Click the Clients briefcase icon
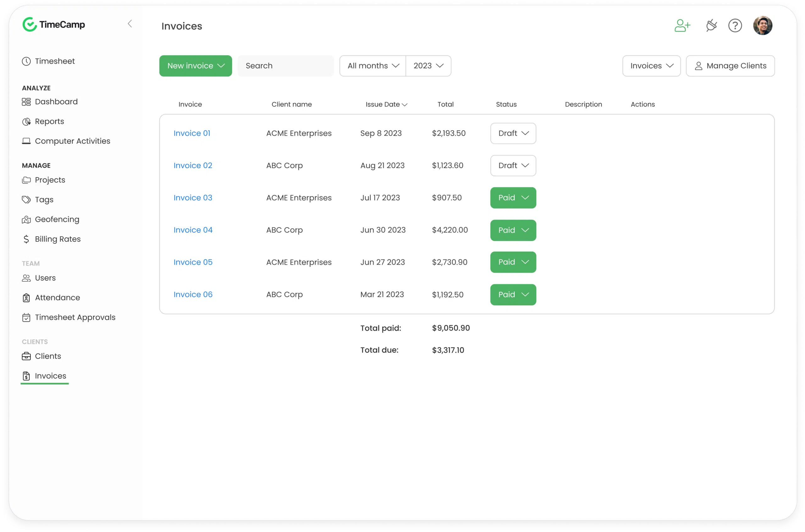The width and height of the screenshot is (805, 532). pyautogui.click(x=26, y=356)
